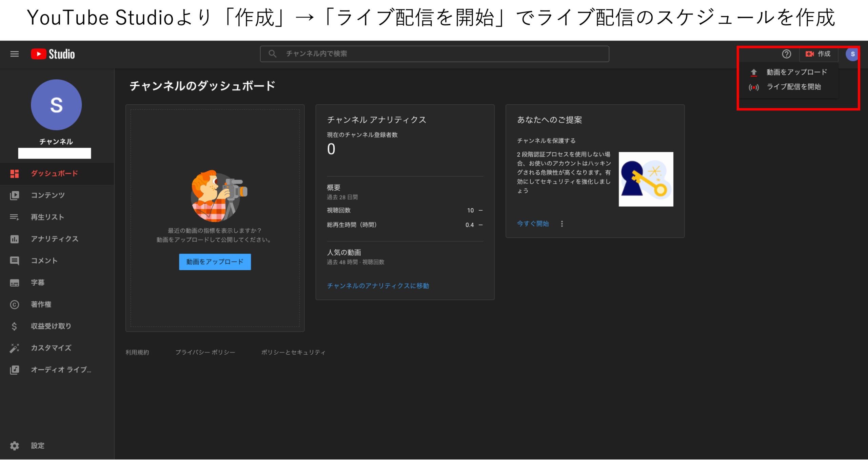The image size is (868, 460).
Task: Click the blue 動画をアップロード button
Action: [x=215, y=262]
